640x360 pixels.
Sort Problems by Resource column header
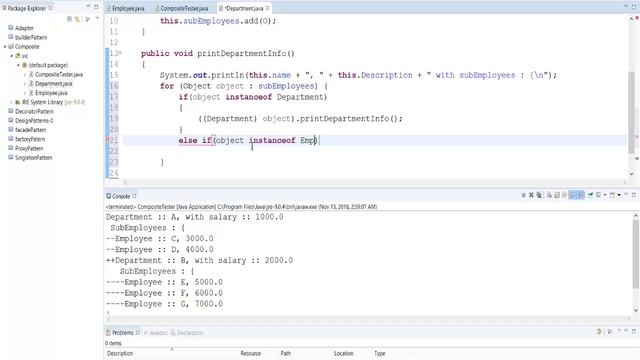(251, 353)
